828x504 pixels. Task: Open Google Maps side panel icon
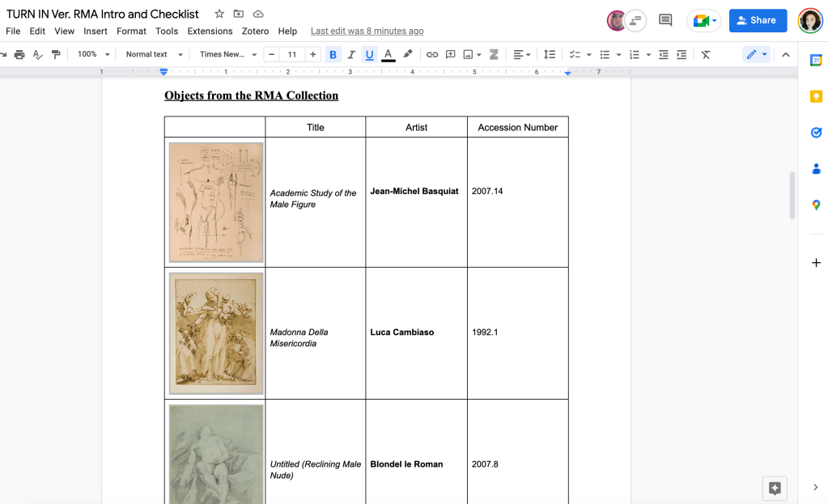816,205
